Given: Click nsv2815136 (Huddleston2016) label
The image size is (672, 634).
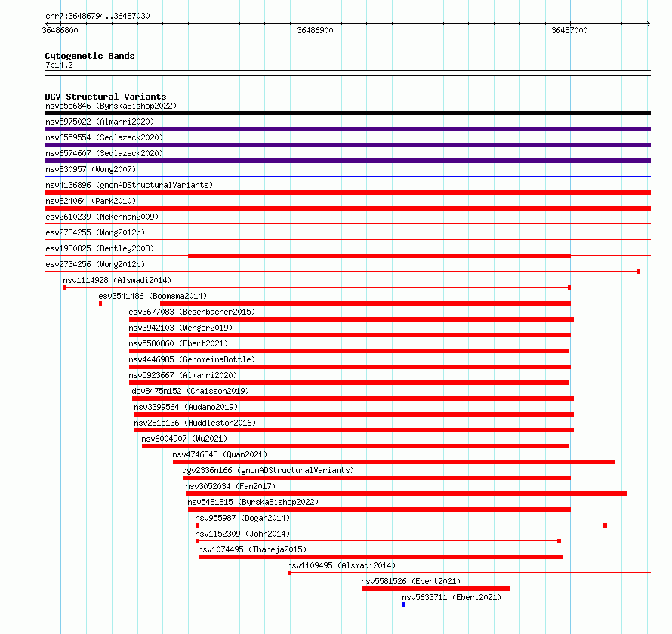Looking at the screenshot, I should pyautogui.click(x=195, y=423).
